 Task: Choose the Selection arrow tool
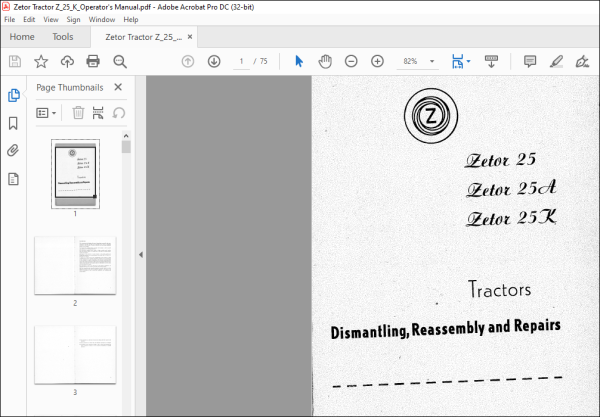(299, 61)
